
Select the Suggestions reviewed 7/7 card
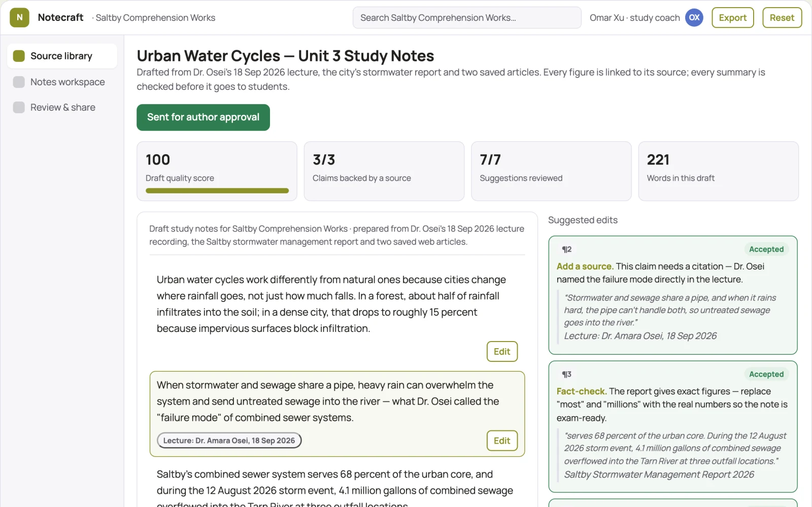coord(551,171)
